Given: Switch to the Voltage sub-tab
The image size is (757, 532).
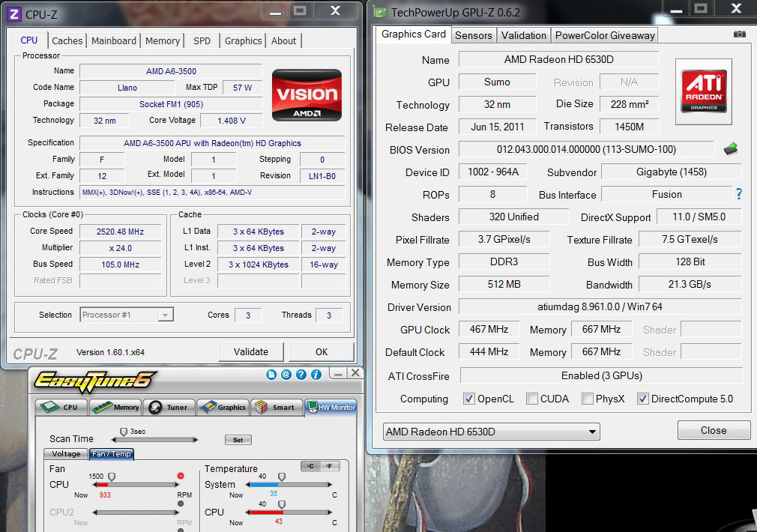Looking at the screenshot, I should [x=66, y=454].
